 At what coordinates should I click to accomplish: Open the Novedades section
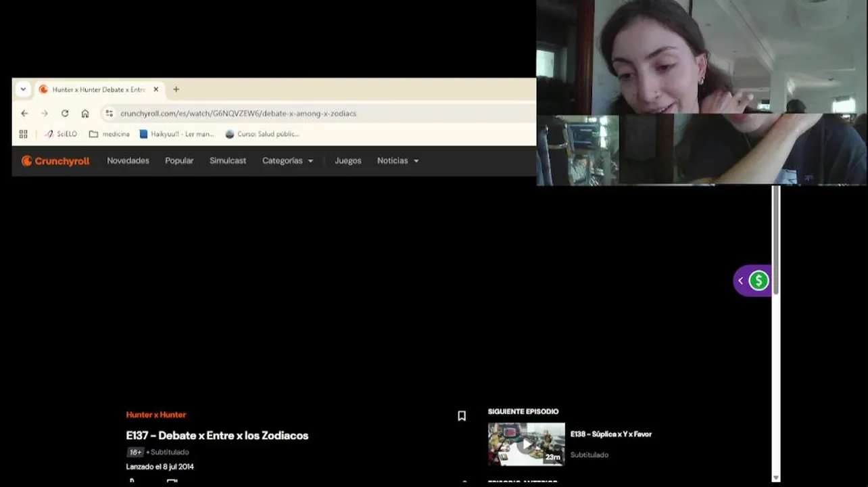tap(128, 161)
